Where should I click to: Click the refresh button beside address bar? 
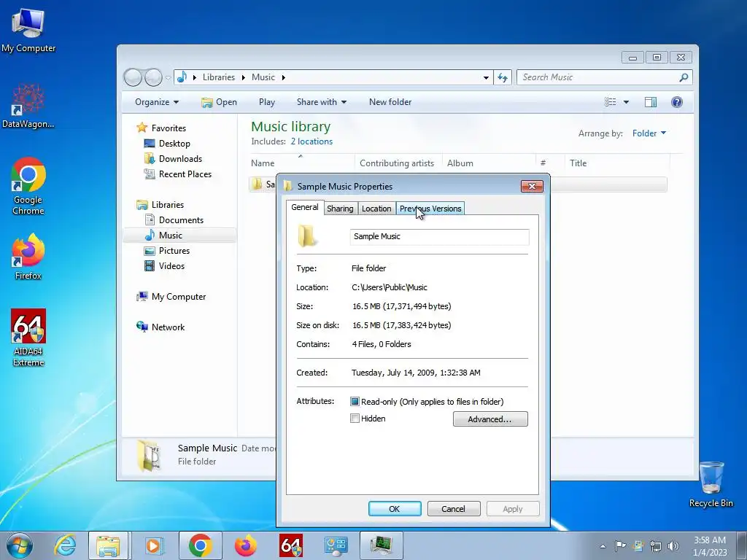point(503,77)
